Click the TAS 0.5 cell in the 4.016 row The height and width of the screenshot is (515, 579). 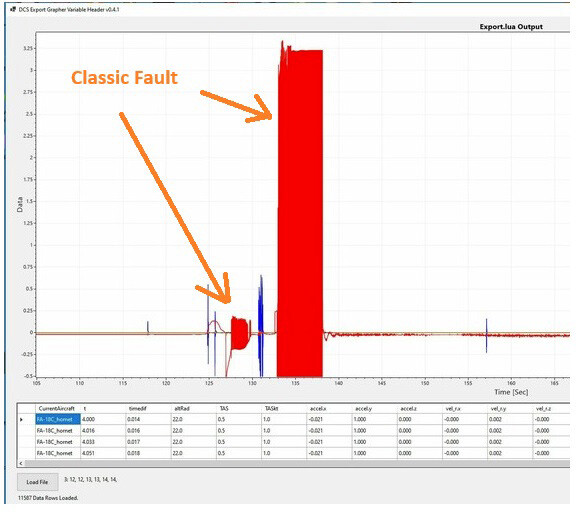pos(239,430)
